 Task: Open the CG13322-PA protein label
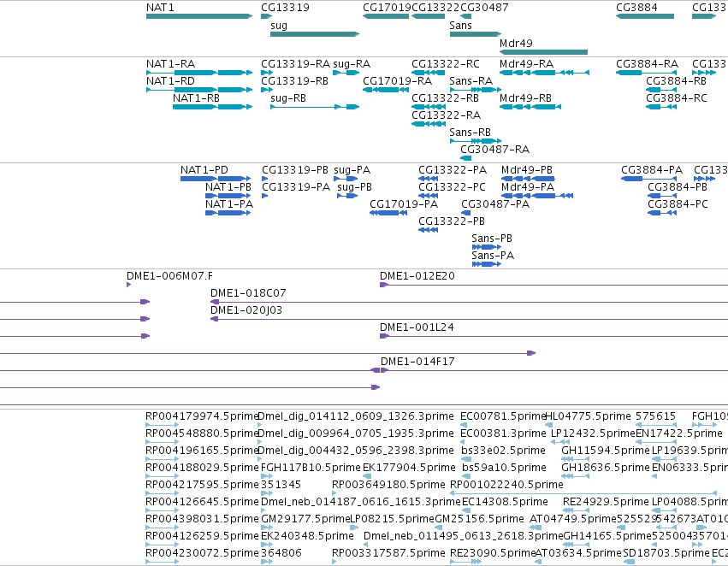tap(453, 170)
